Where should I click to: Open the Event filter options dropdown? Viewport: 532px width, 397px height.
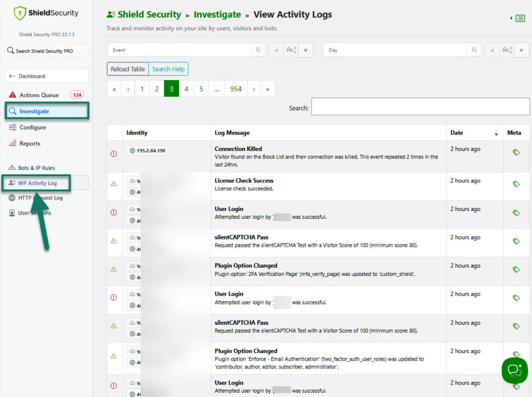pyautogui.click(x=305, y=50)
